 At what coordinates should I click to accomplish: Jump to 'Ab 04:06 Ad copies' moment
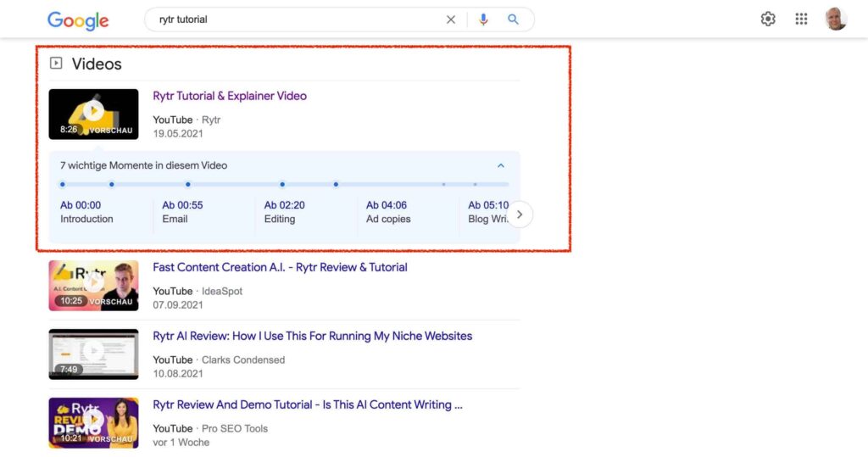point(388,212)
